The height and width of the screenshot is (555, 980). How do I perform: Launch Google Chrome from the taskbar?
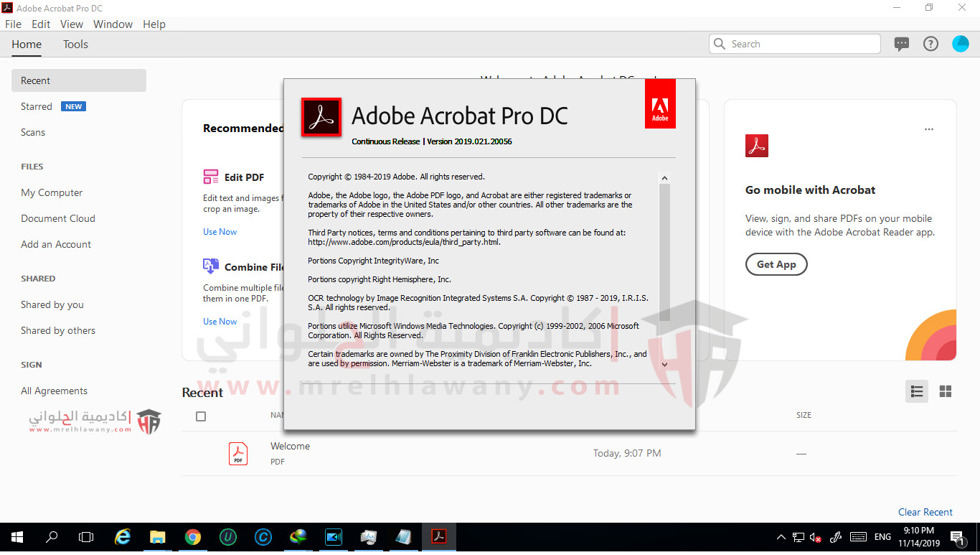tap(192, 537)
